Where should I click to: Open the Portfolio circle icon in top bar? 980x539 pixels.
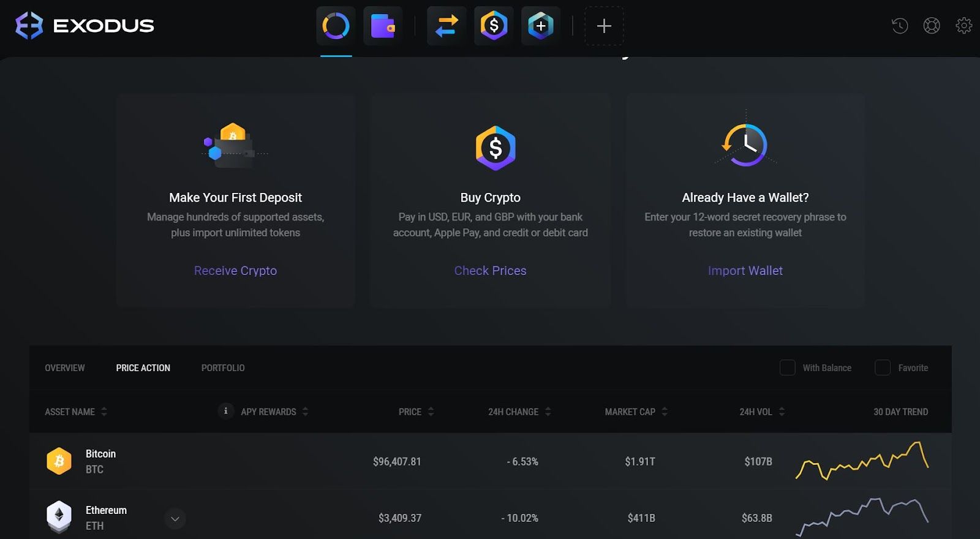[336, 26]
